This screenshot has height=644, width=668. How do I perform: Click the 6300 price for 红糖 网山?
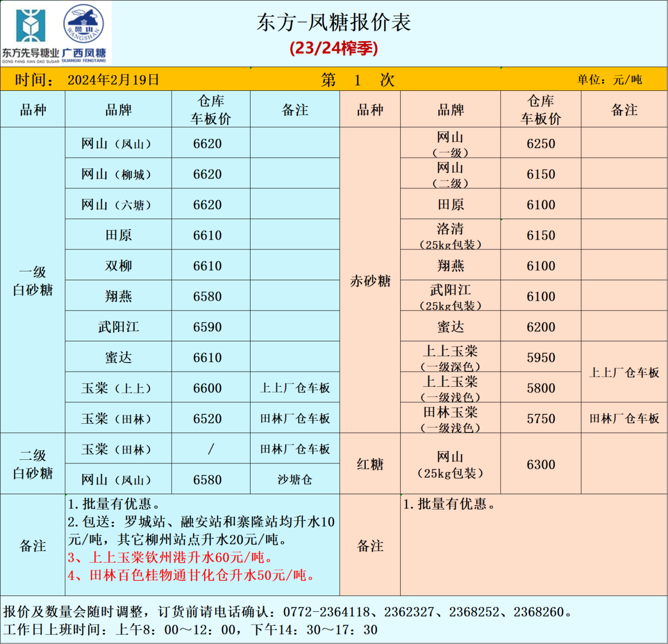[541, 464]
